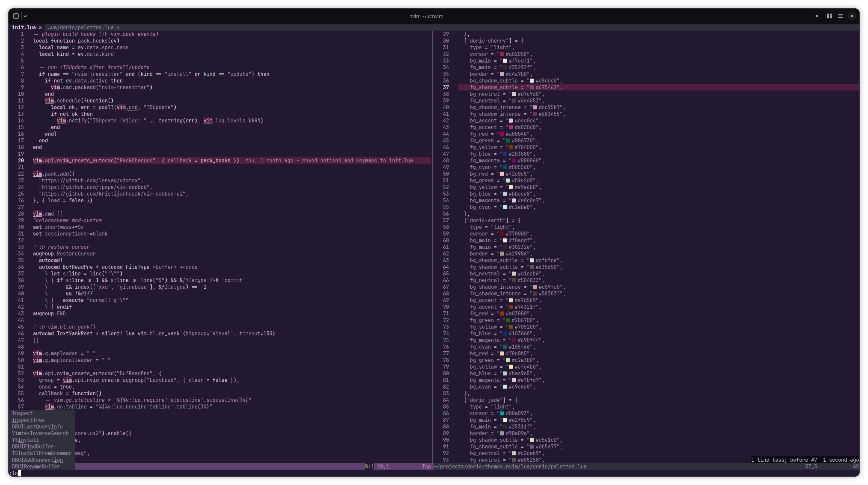Select Inspect in the completion menu
Viewport: 868px width, 485px height.
click(22, 413)
